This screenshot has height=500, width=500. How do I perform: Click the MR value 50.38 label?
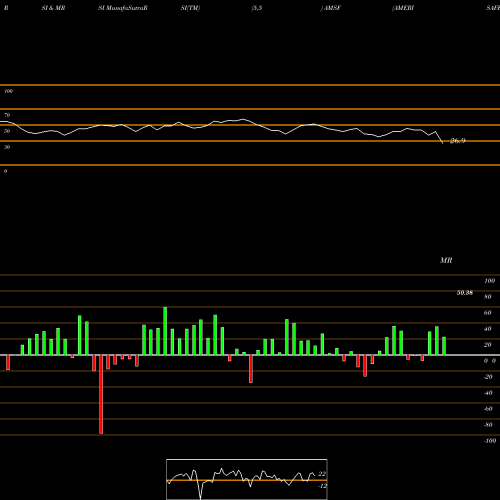(x=465, y=293)
